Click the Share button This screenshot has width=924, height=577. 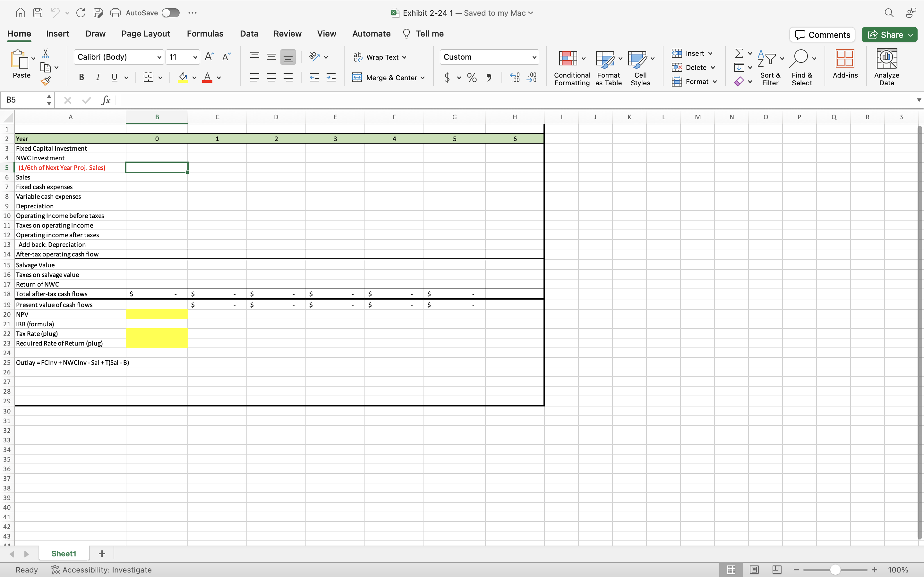pyautogui.click(x=889, y=34)
